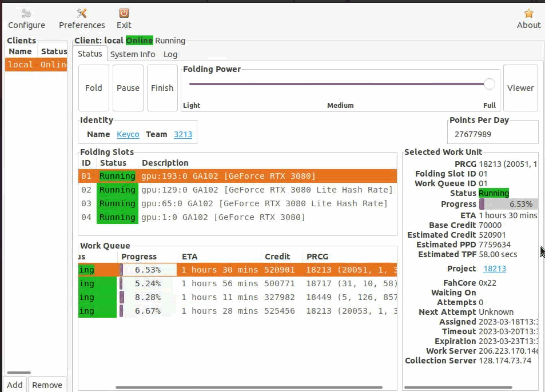Open the team 3213 link
Screen dimensions: 545x392
point(183,134)
